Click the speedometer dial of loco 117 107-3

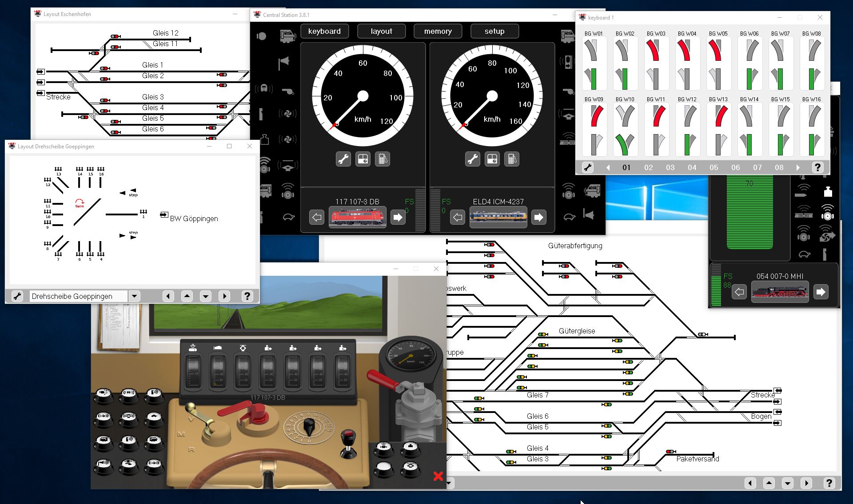(x=363, y=96)
